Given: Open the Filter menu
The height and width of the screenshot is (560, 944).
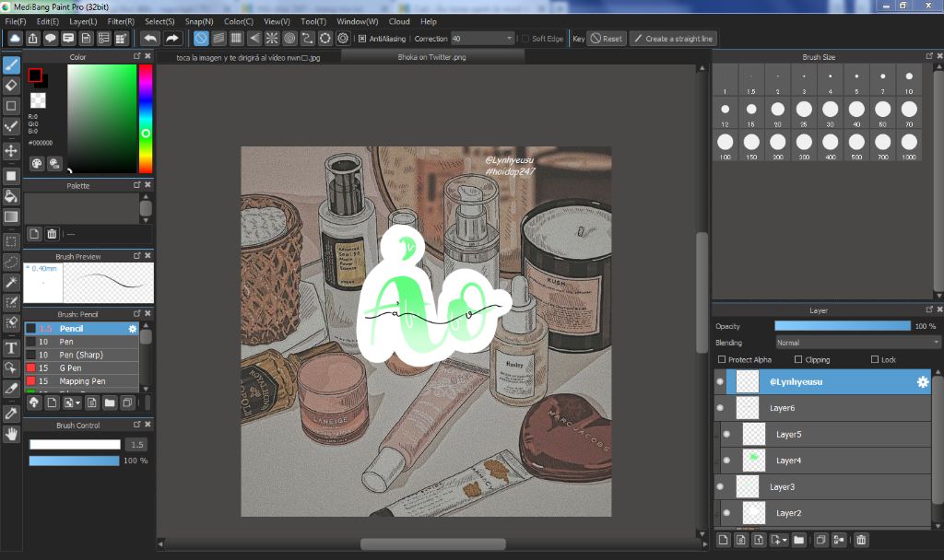Looking at the screenshot, I should [121, 22].
